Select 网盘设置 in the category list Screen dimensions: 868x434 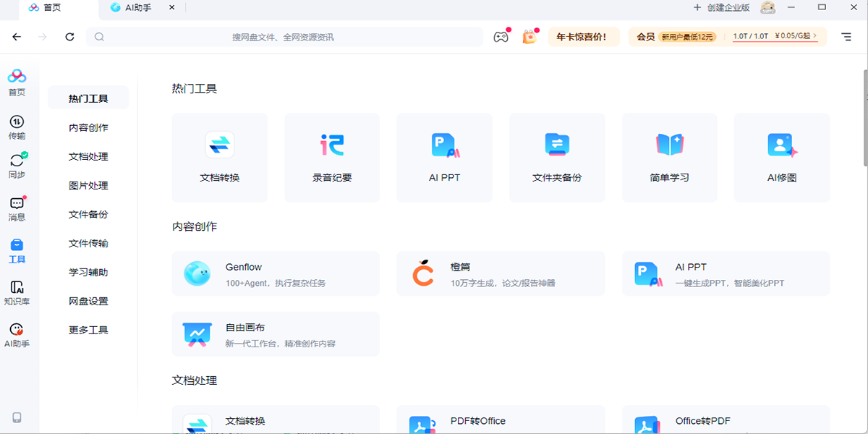point(88,301)
